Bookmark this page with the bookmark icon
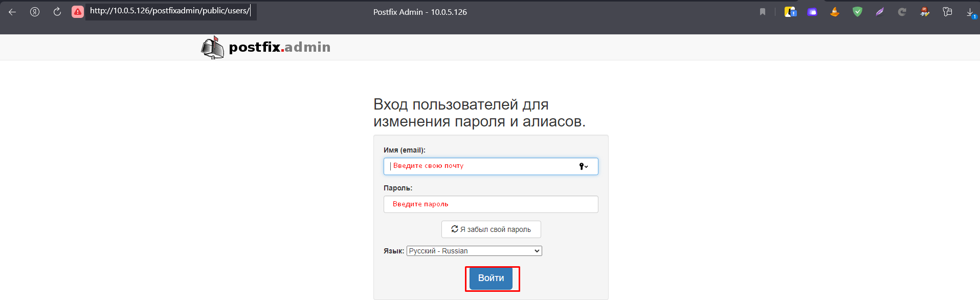Image resolution: width=980 pixels, height=300 pixels. click(x=763, y=12)
